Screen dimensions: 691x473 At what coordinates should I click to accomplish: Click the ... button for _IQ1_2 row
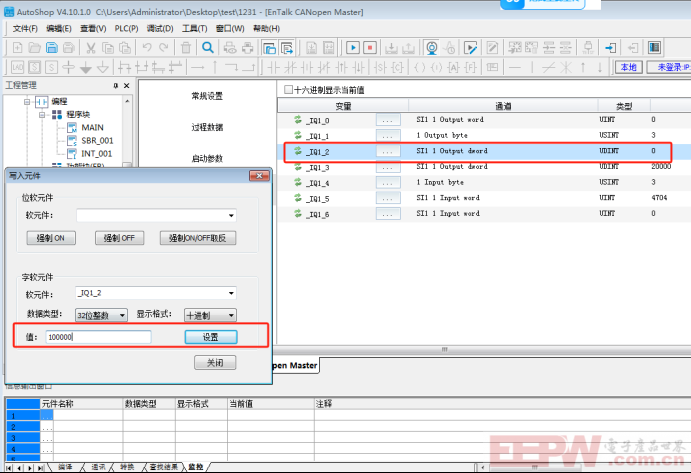tap(388, 151)
